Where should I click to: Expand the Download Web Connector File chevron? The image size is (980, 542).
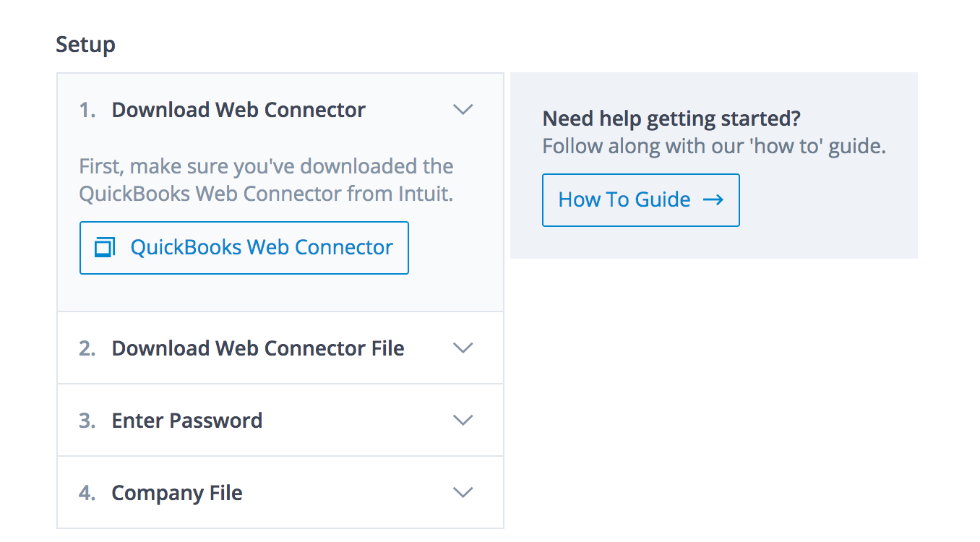click(x=463, y=348)
